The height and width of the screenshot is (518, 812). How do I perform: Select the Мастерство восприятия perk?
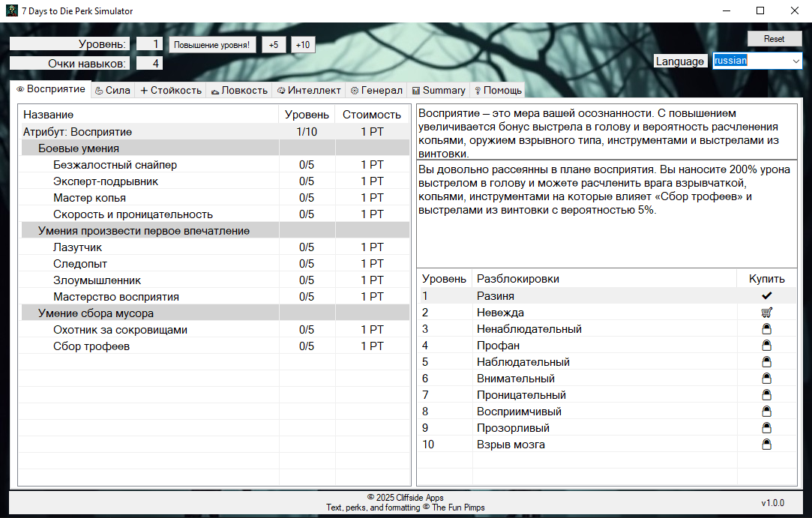pos(214,297)
